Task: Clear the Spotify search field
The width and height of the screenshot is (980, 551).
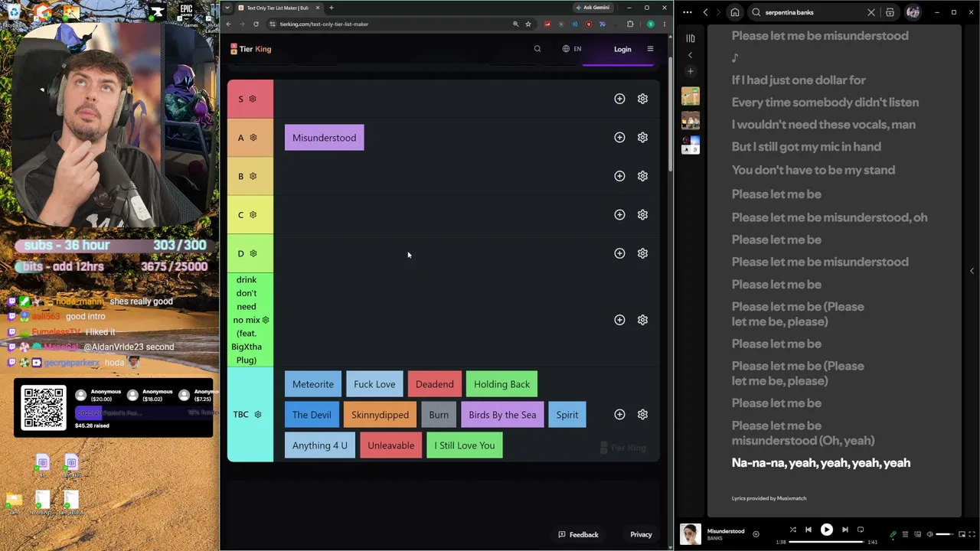Action: click(x=871, y=12)
